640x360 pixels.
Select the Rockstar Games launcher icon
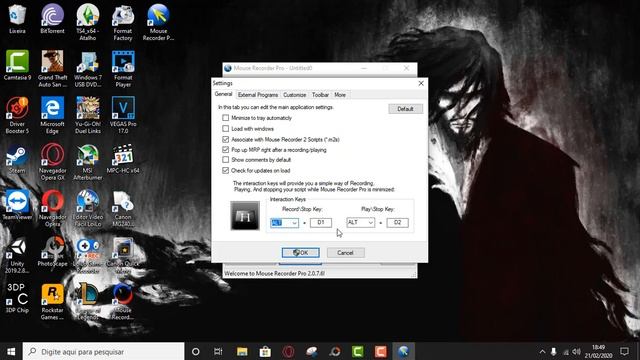52,302
